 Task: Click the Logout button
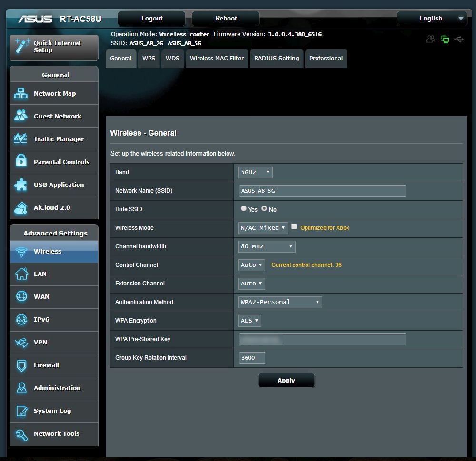click(152, 18)
